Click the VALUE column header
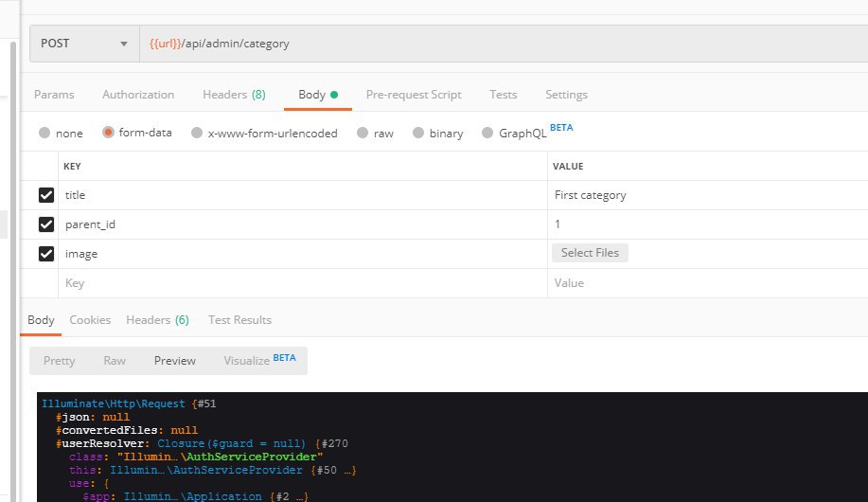Viewport: 868px width, 502px height. coord(568,166)
